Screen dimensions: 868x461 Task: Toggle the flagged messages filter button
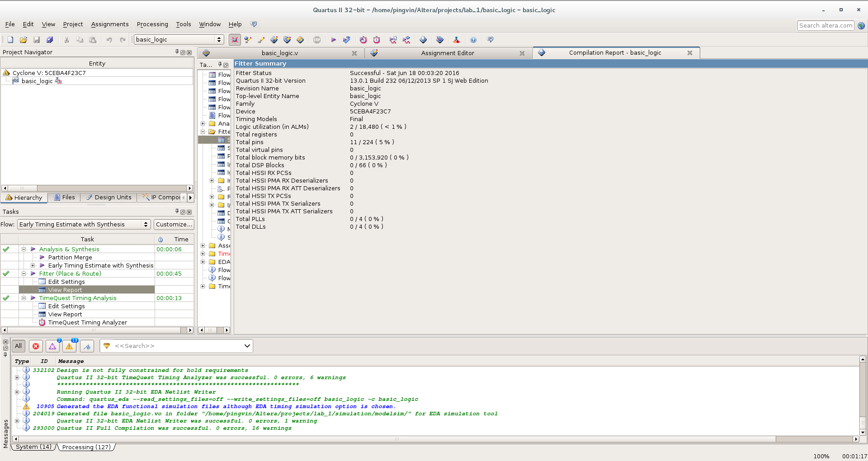coord(87,346)
